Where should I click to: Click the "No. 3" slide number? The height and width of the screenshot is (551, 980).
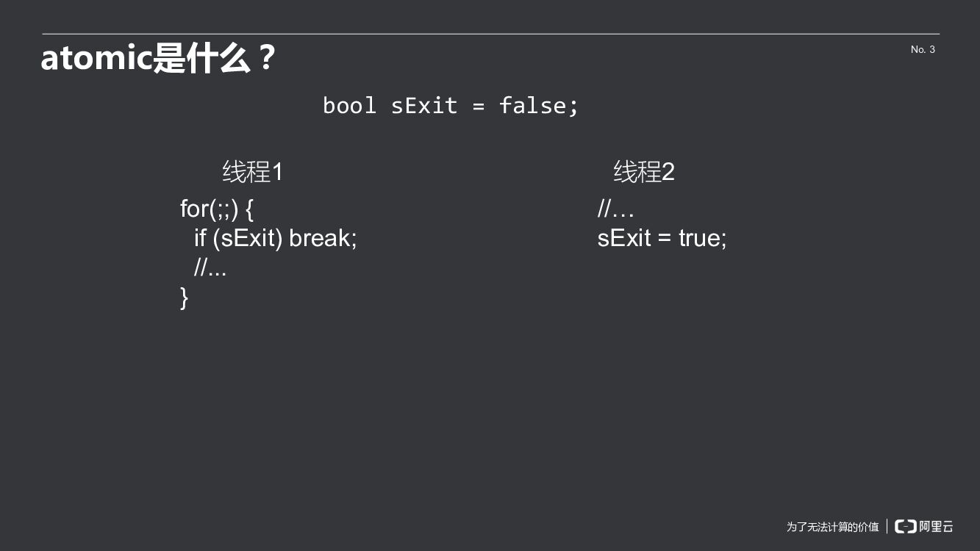point(923,49)
